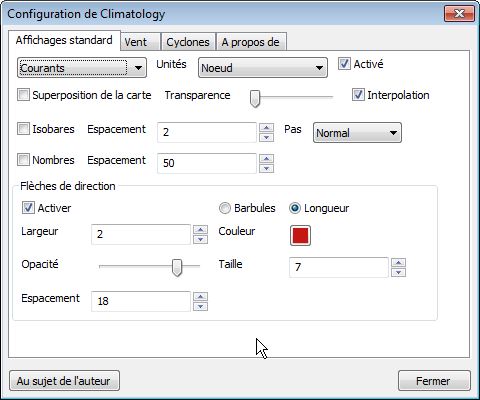
Task: Increase arrow Espacement 18 with up arrow
Action: tap(200, 297)
